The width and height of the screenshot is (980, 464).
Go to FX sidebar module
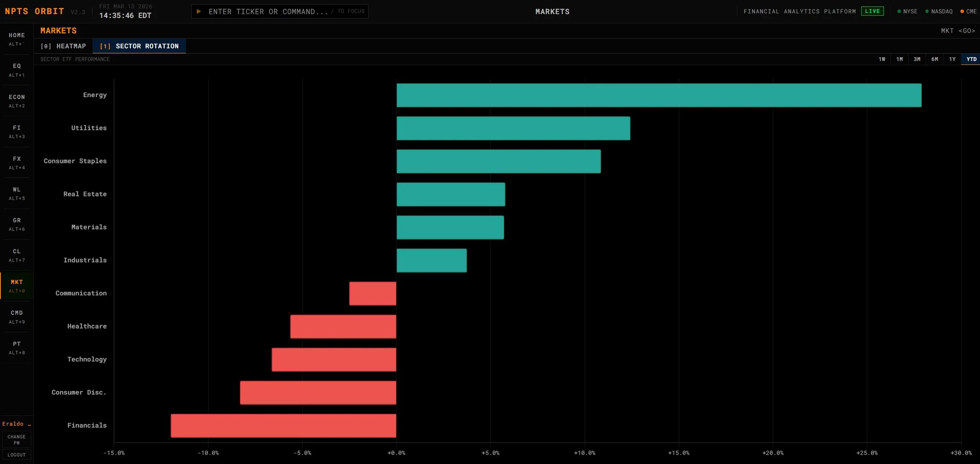(16, 163)
